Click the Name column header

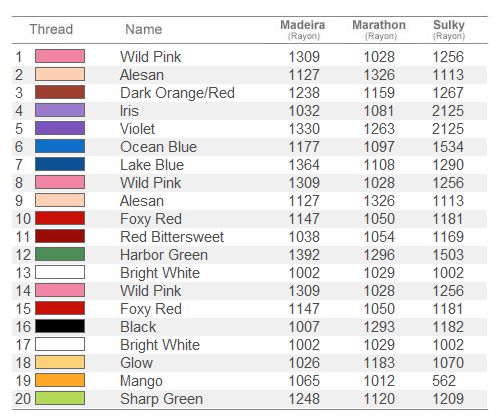[144, 29]
